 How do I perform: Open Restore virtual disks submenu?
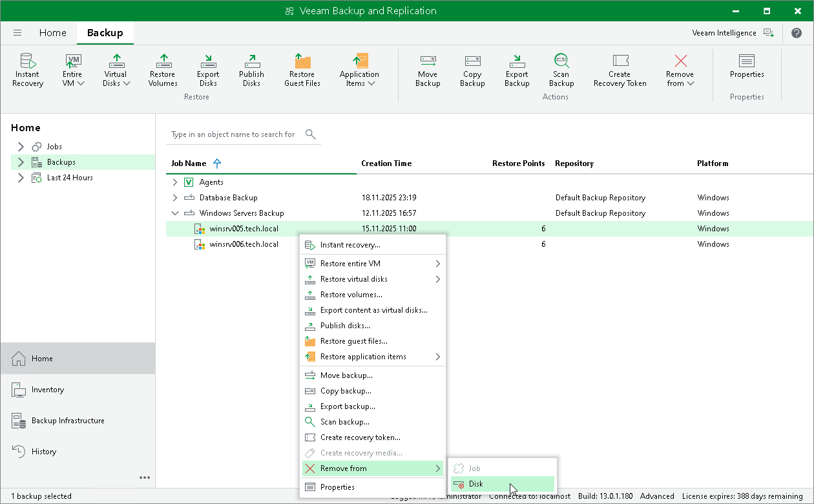[373, 279]
